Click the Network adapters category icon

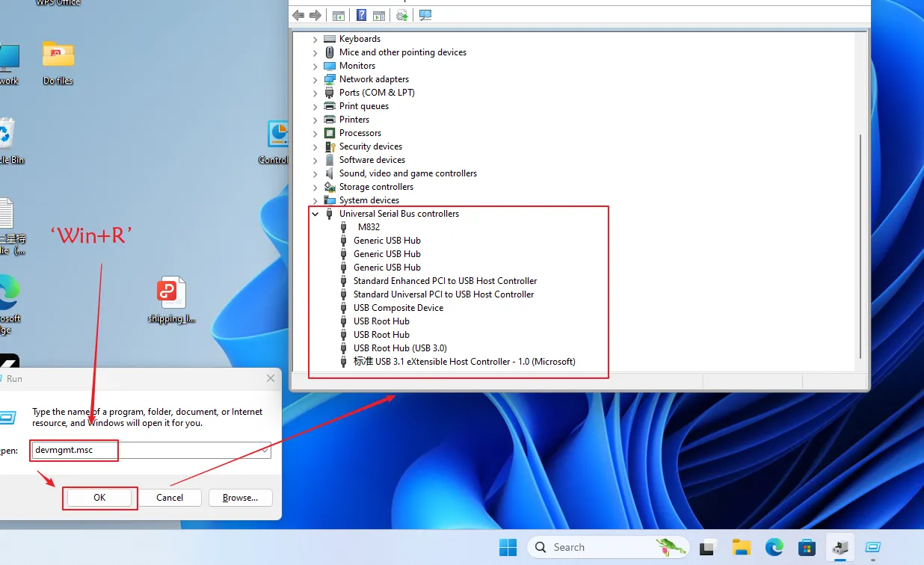click(x=330, y=79)
